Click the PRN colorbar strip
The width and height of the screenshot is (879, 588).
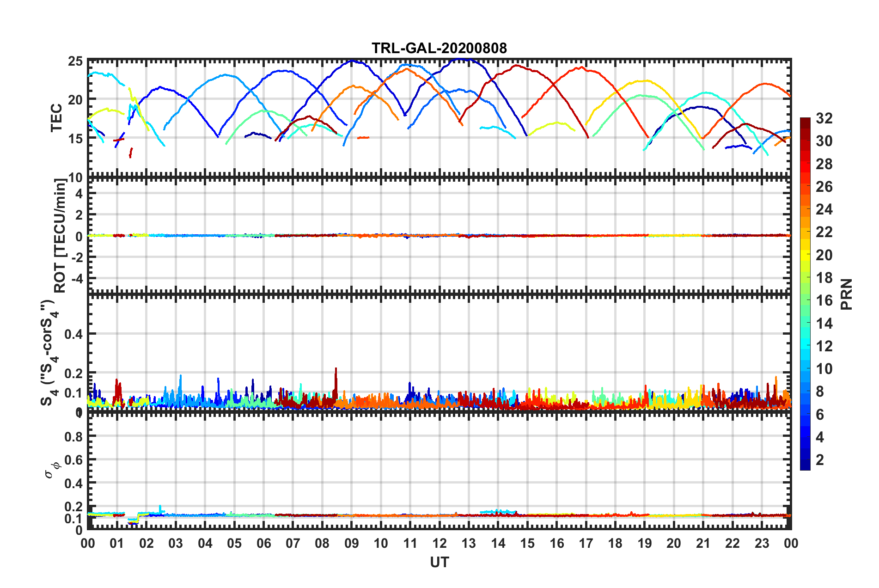pos(805,294)
